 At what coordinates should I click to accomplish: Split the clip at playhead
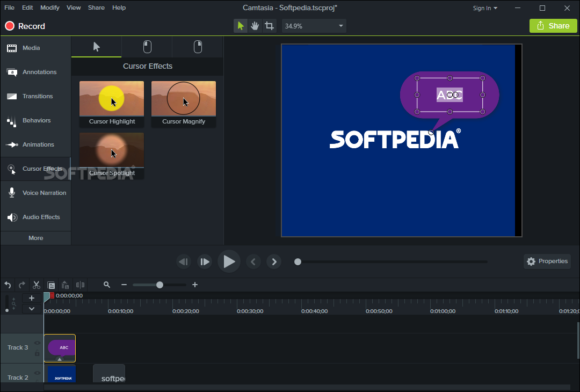80,285
